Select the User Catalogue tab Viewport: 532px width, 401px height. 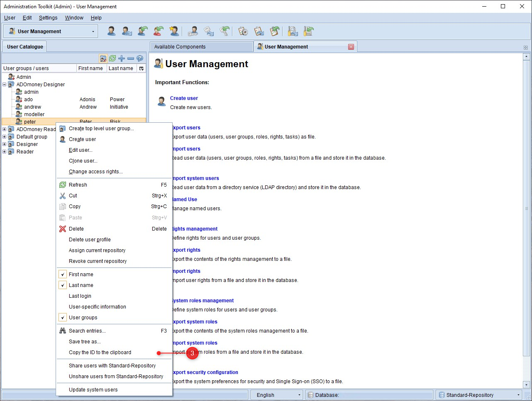tap(25, 47)
